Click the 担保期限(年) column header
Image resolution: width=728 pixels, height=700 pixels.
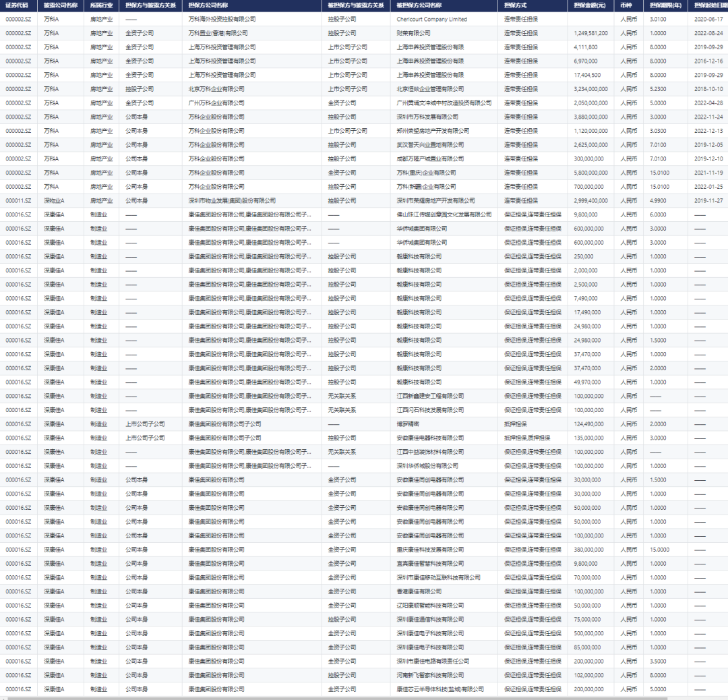tap(665, 5)
